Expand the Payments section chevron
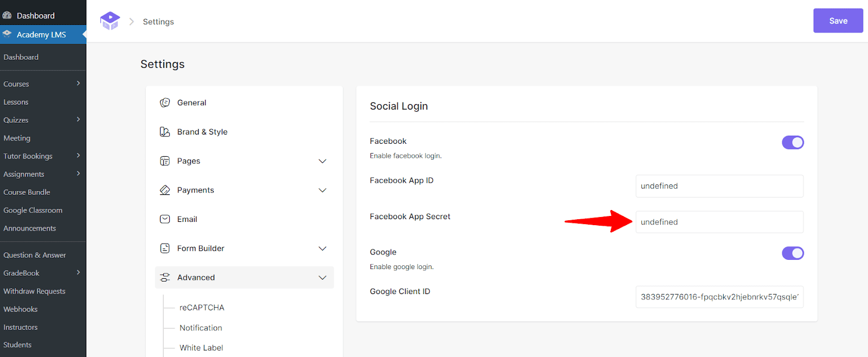Image resolution: width=868 pixels, height=357 pixels. point(322,190)
